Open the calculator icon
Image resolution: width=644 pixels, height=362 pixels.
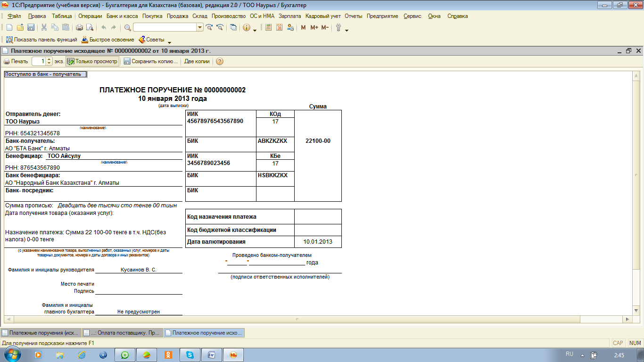tap(268, 27)
